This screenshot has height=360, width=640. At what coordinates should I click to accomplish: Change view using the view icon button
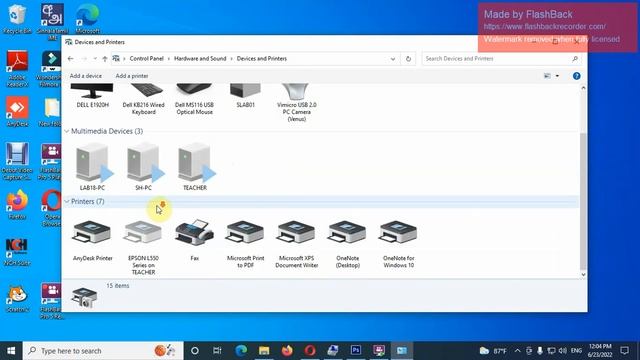(547, 76)
